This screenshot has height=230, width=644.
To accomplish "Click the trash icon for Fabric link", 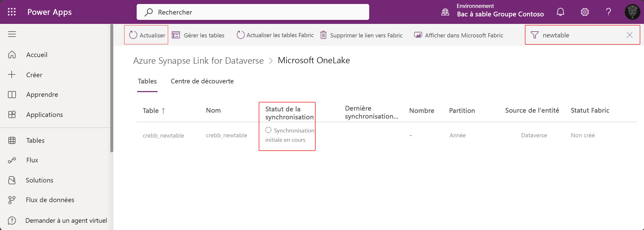I will (323, 35).
